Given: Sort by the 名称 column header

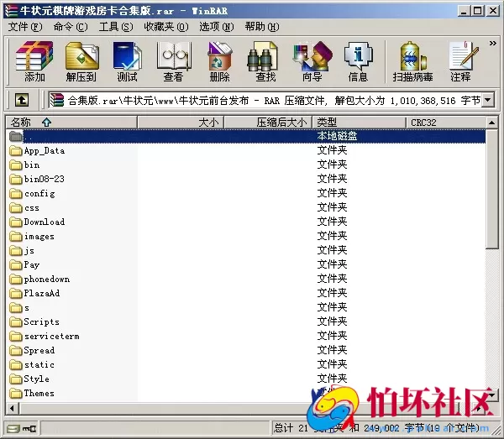Looking at the screenshot, I should [x=71, y=123].
